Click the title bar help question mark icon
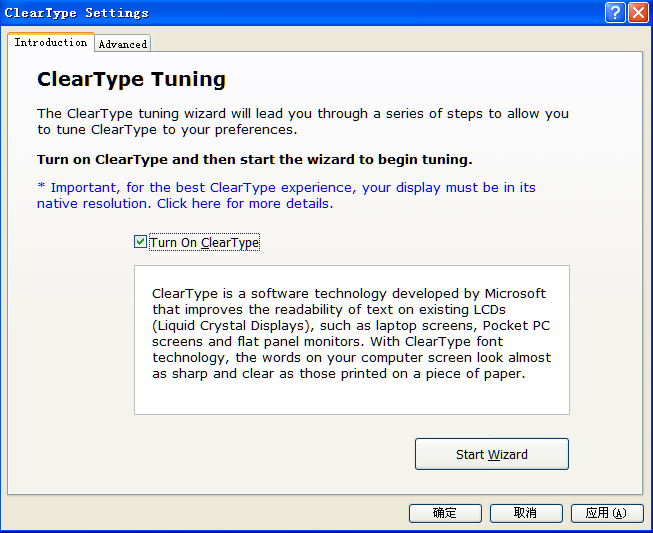The height and width of the screenshot is (533, 653). [x=615, y=12]
